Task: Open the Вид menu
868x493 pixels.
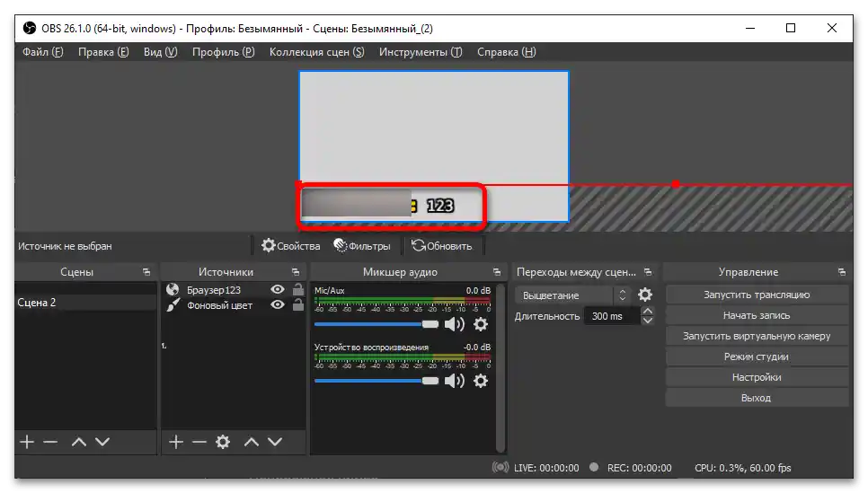Action: click(161, 52)
